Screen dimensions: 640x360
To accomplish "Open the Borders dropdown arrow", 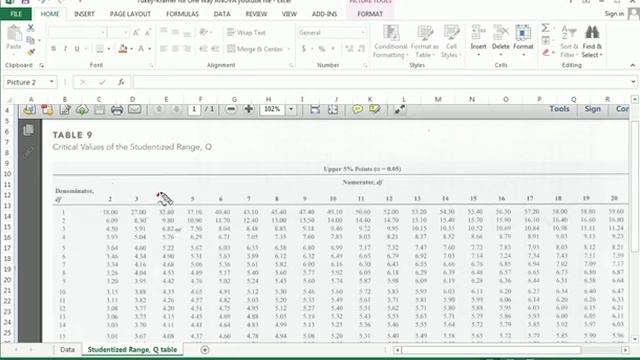I will (x=109, y=49).
